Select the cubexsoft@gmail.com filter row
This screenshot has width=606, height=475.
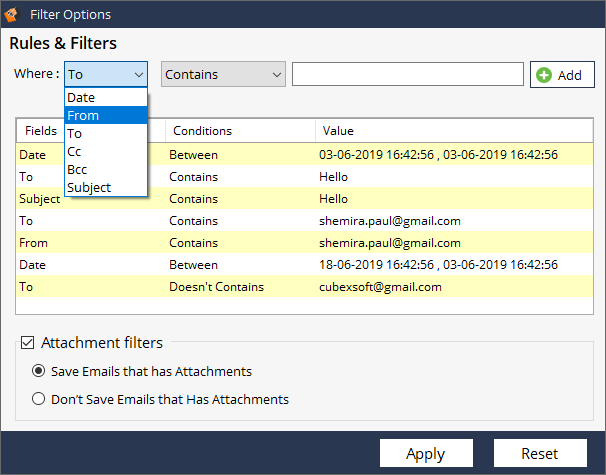380,287
